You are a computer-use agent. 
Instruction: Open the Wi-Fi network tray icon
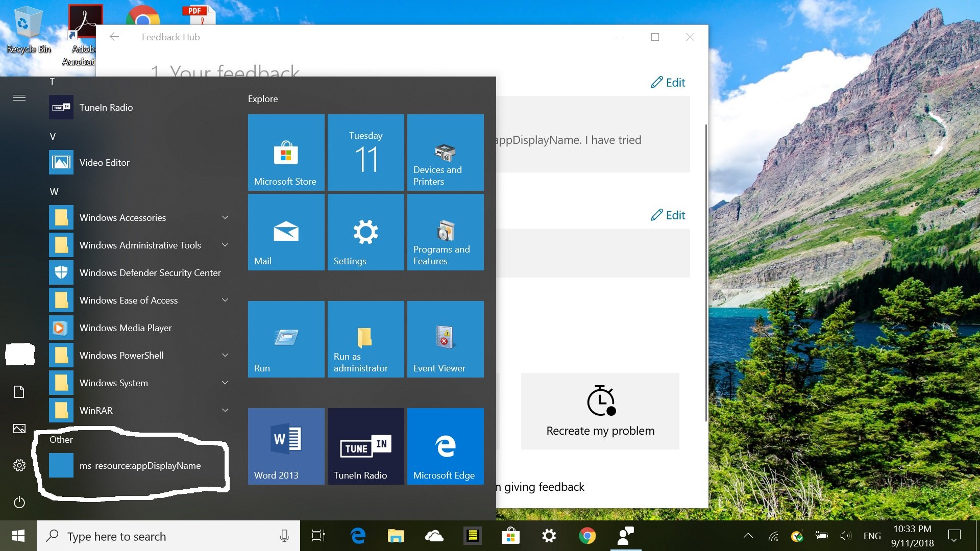tap(774, 536)
